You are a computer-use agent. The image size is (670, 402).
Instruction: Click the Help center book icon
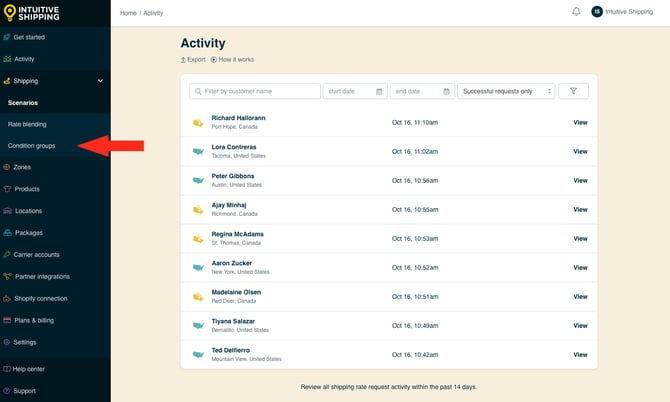click(x=6, y=369)
